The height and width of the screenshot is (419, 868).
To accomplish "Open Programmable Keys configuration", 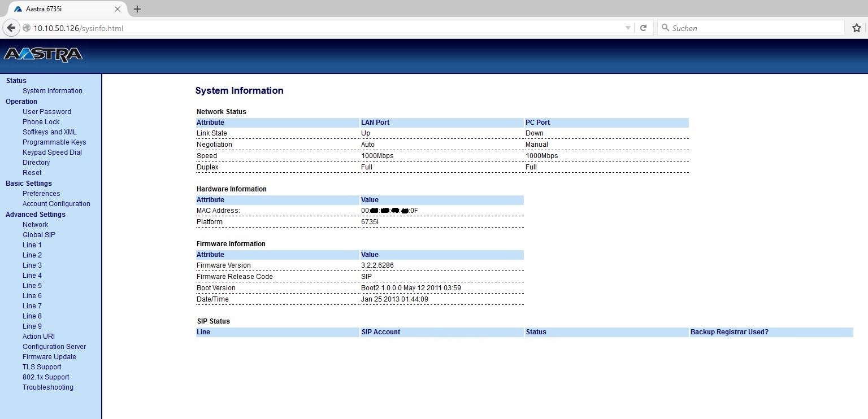I will (x=54, y=142).
